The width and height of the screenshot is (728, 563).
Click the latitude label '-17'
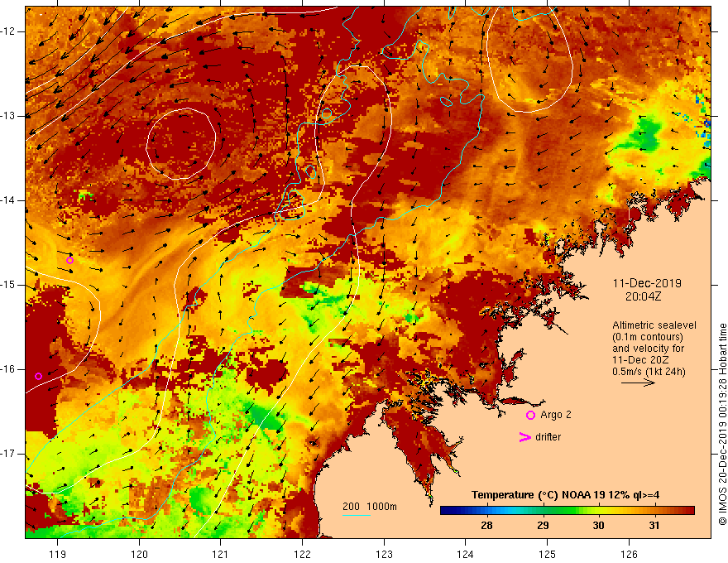coord(8,454)
